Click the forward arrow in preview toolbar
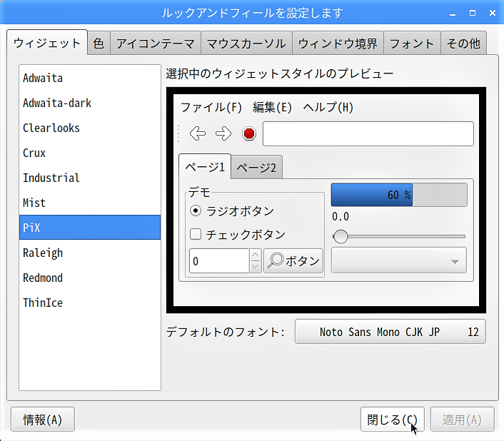 click(x=223, y=133)
